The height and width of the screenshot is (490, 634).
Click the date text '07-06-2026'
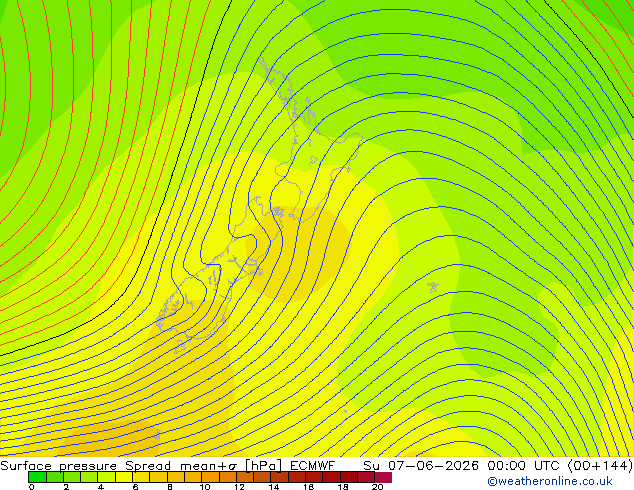coord(433,466)
